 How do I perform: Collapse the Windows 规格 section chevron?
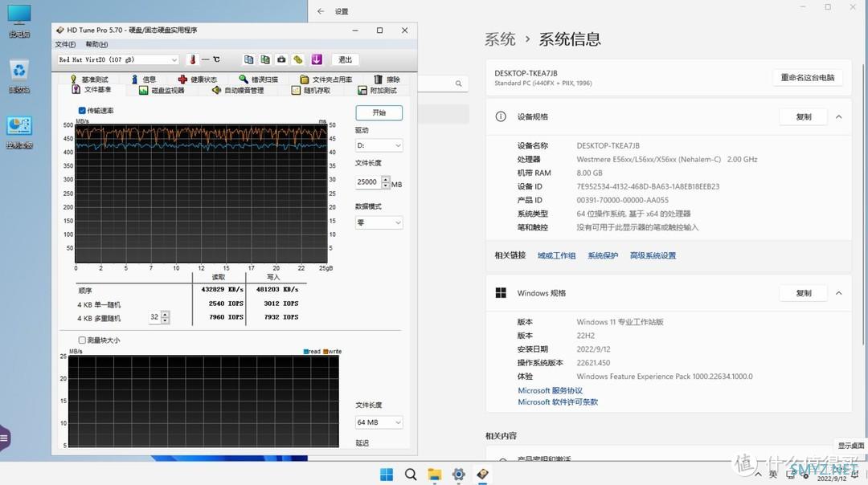tap(838, 293)
